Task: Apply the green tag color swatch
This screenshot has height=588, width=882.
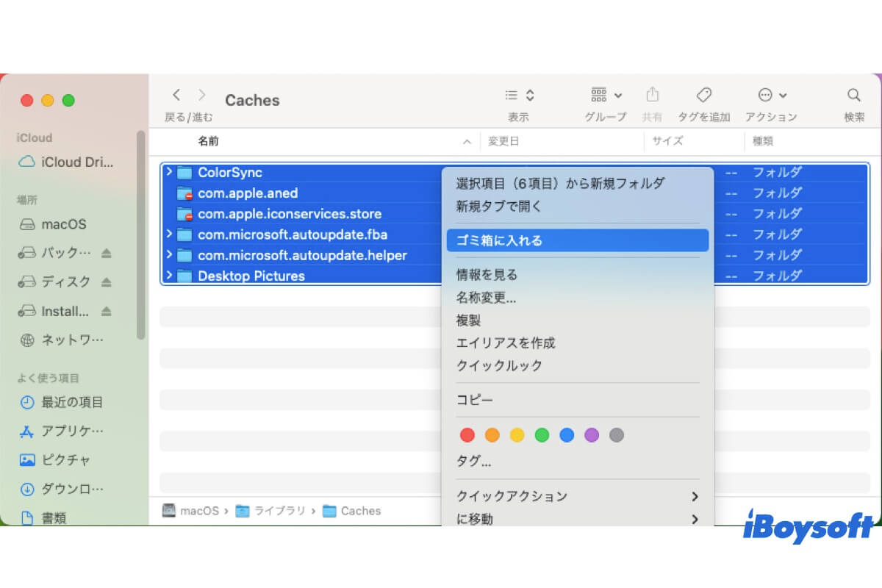Action: 542,435
